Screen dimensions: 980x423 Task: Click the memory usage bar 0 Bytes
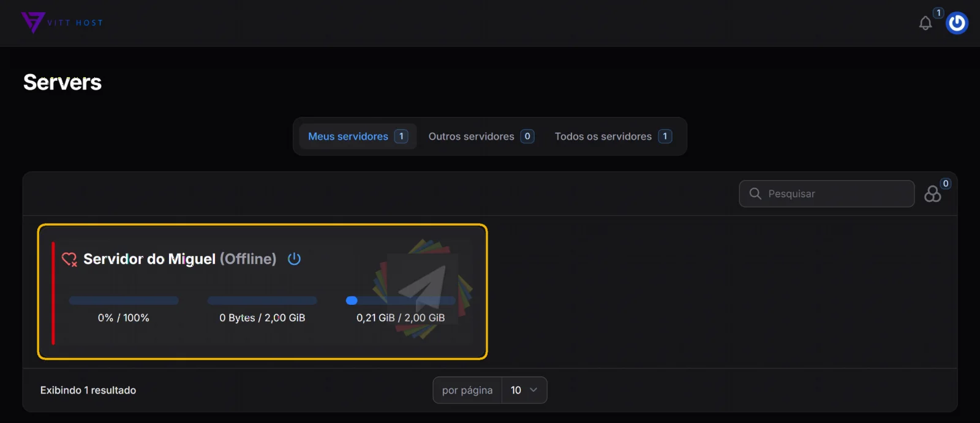coord(262,301)
